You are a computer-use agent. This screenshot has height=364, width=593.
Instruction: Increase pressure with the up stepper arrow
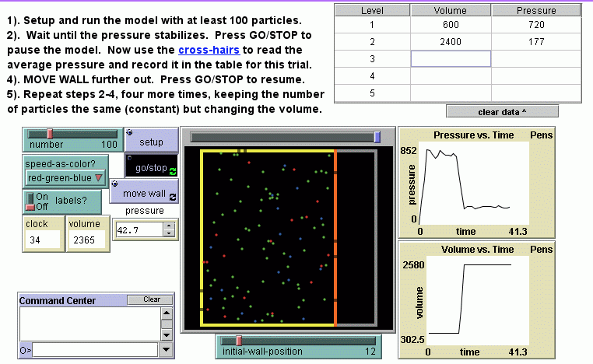(168, 226)
